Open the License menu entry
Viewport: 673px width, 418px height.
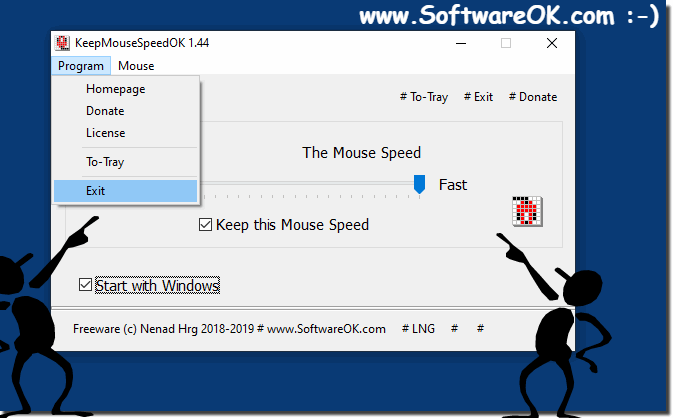pos(125,133)
